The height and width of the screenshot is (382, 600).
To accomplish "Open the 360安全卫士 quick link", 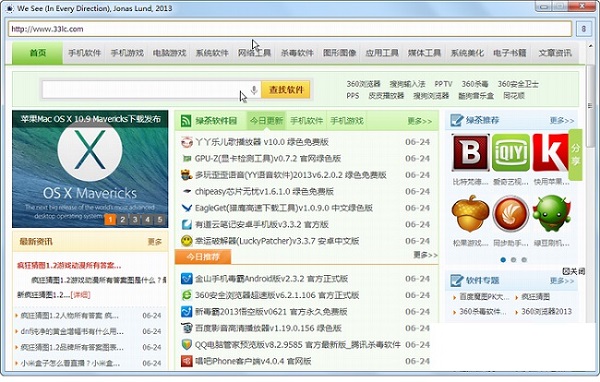I will 518,84.
